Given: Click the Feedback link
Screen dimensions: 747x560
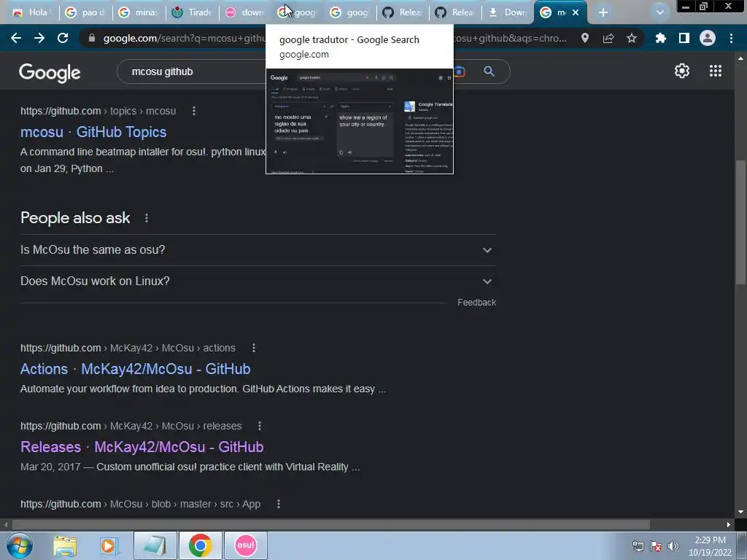Looking at the screenshot, I should tap(476, 303).
